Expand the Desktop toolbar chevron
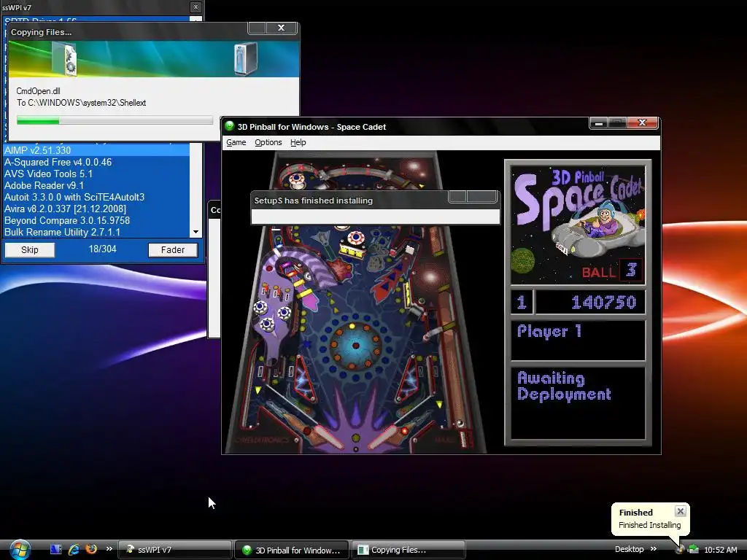 click(654, 549)
